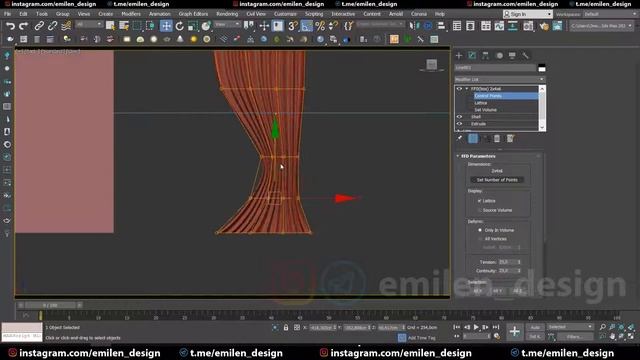
Task: Select Control Points sub-object level
Action: 505,96
